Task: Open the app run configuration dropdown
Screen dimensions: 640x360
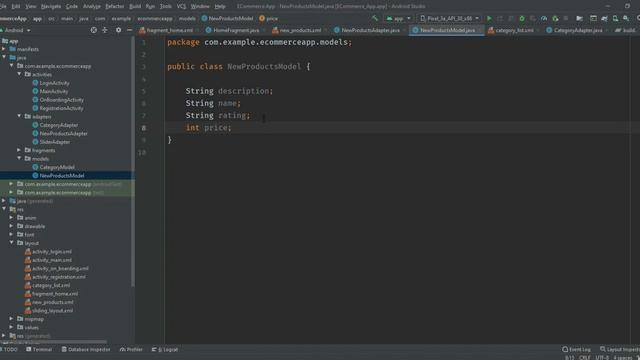Action: click(x=398, y=18)
